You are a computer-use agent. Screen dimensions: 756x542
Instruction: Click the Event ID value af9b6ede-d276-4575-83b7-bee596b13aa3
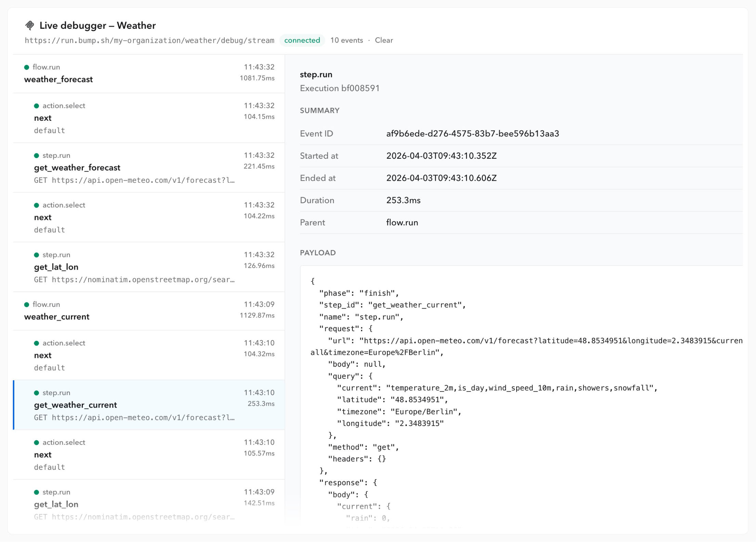[473, 134]
